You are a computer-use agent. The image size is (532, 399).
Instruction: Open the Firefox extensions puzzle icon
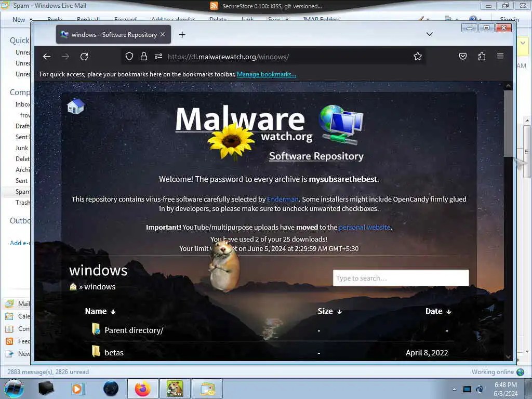click(482, 56)
